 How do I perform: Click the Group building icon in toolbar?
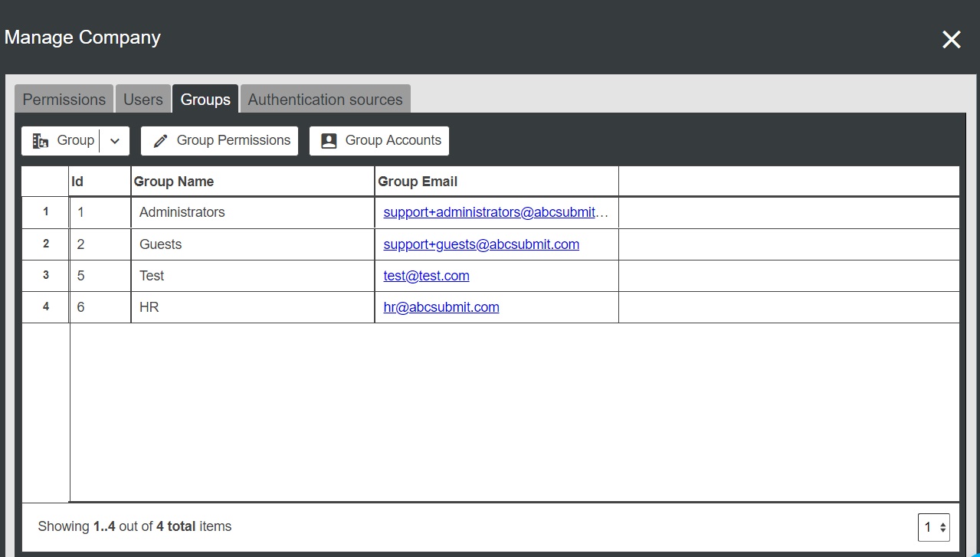tap(41, 141)
